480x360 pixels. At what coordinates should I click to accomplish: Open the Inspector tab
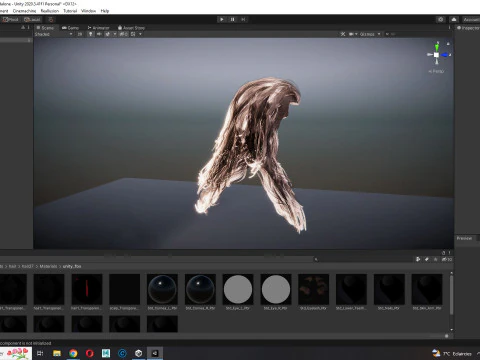coord(468,28)
